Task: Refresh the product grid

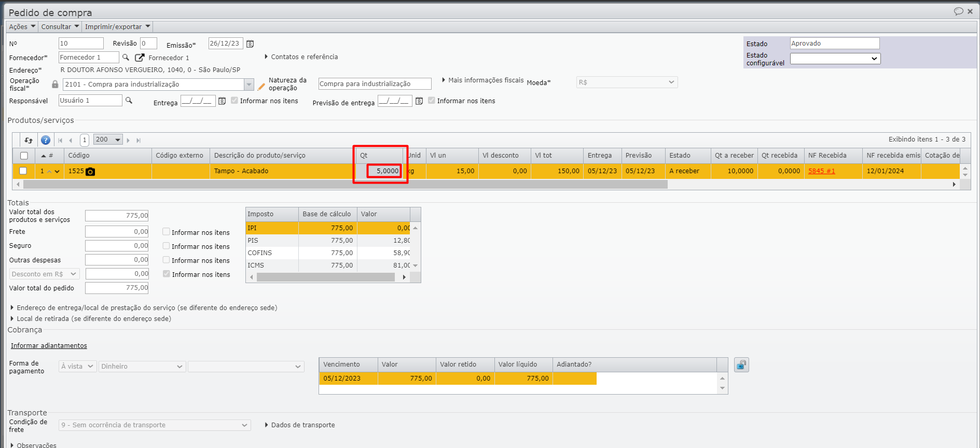Action: click(29, 140)
